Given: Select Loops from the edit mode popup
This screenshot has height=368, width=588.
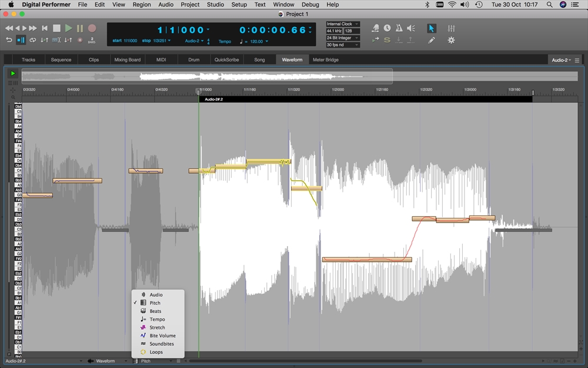Looking at the screenshot, I should [158, 352].
